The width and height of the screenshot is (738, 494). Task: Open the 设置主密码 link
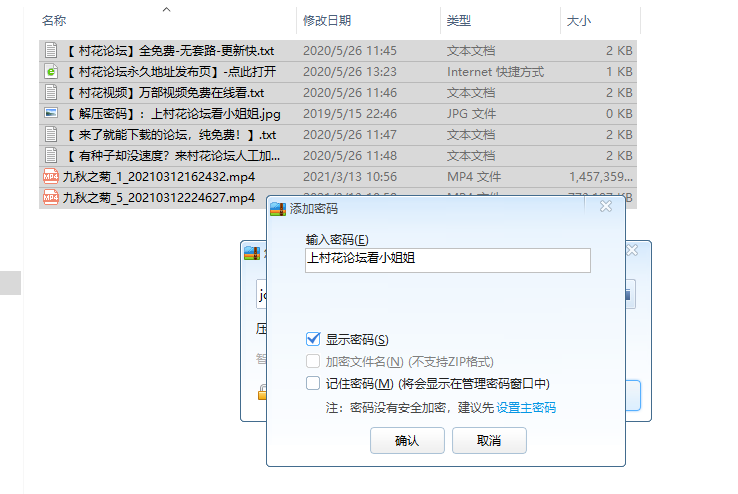[x=526, y=408]
